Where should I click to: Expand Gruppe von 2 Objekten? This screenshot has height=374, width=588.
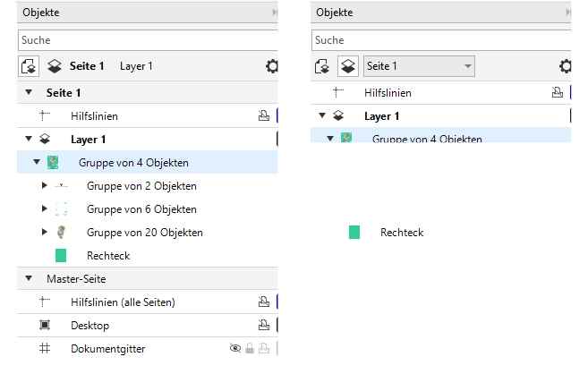45,186
